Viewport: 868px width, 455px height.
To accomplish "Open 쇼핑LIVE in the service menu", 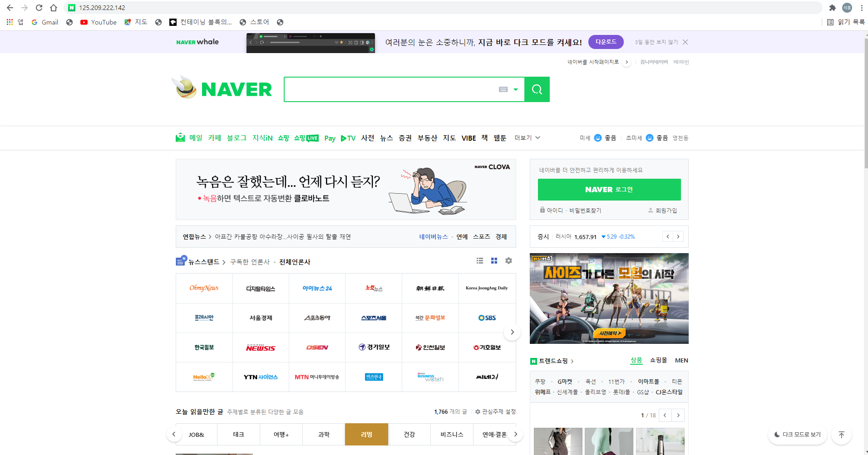I will (306, 137).
